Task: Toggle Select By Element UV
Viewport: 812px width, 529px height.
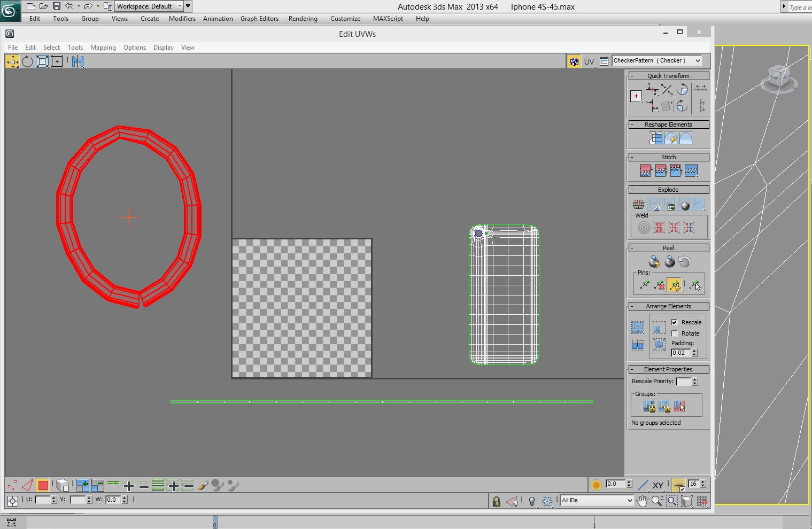Action: [x=63, y=485]
